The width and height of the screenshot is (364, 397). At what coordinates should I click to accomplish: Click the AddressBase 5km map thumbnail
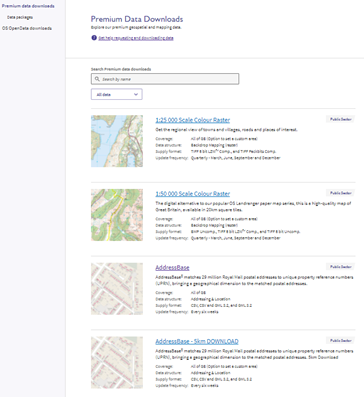[117, 362]
